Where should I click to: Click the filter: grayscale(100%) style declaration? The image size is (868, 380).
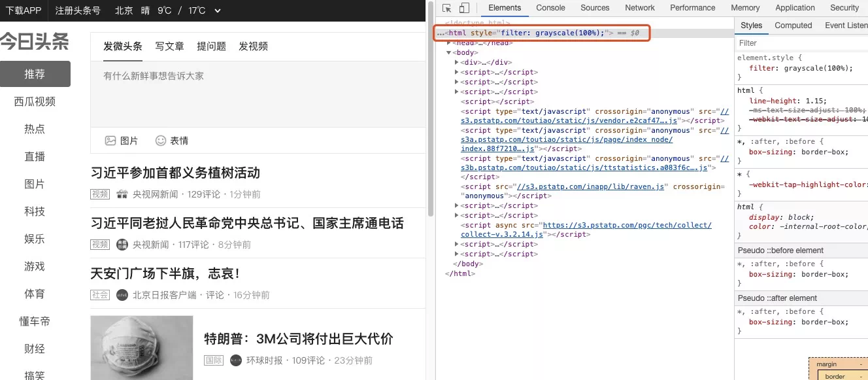point(801,68)
